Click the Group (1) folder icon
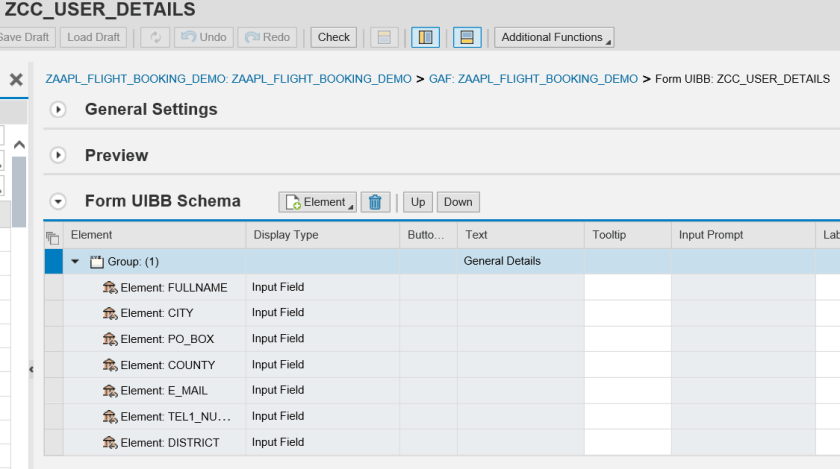The image size is (840, 469). point(97,262)
